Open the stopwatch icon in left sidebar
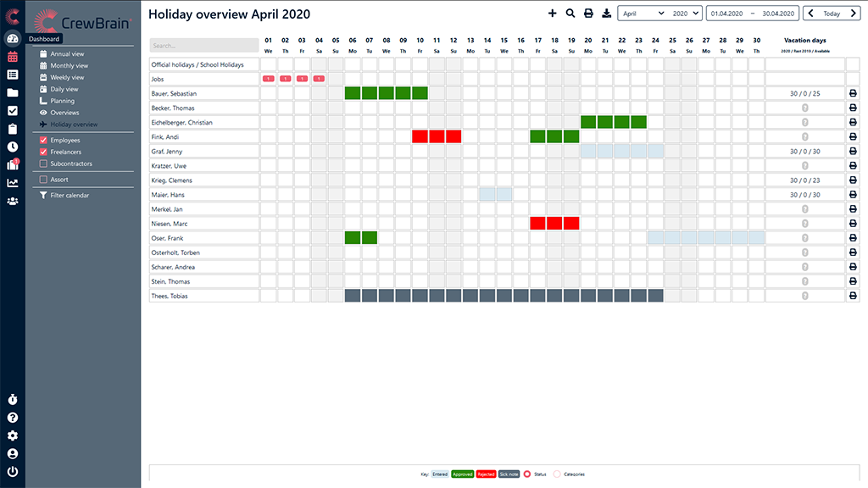 pyautogui.click(x=12, y=399)
